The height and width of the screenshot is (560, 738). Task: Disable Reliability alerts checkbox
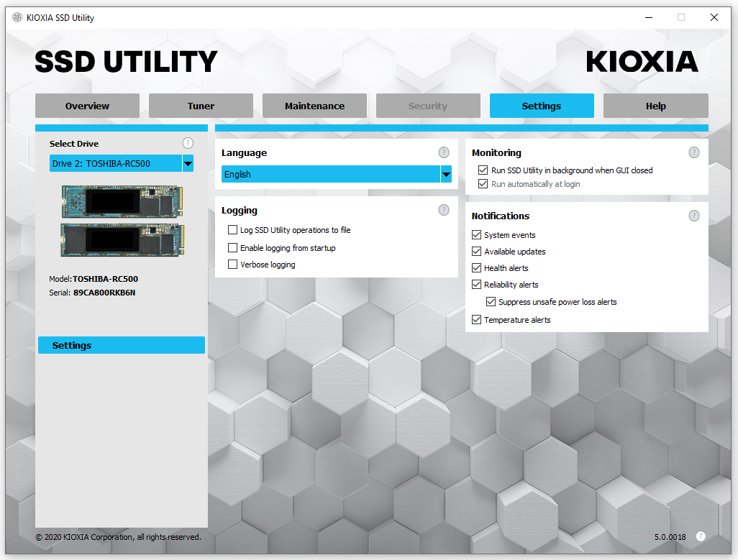(476, 285)
